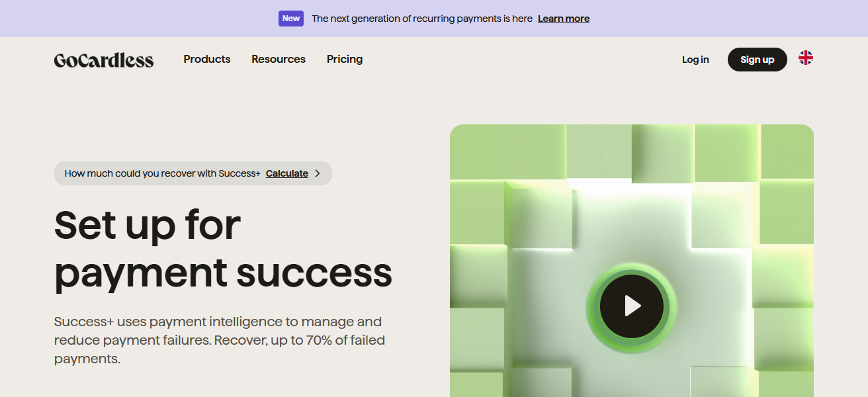This screenshot has width=868, height=397.
Task: Click the GoCardless logo
Action: (x=103, y=60)
